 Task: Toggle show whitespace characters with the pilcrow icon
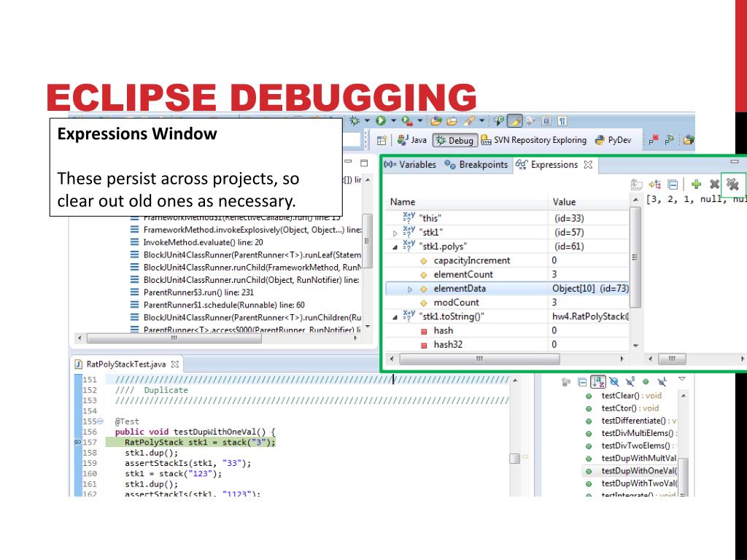click(562, 120)
